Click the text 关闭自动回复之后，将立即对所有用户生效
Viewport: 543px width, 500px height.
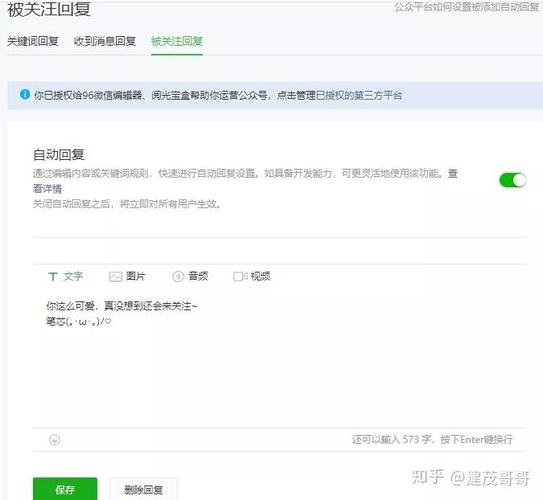tap(127, 204)
